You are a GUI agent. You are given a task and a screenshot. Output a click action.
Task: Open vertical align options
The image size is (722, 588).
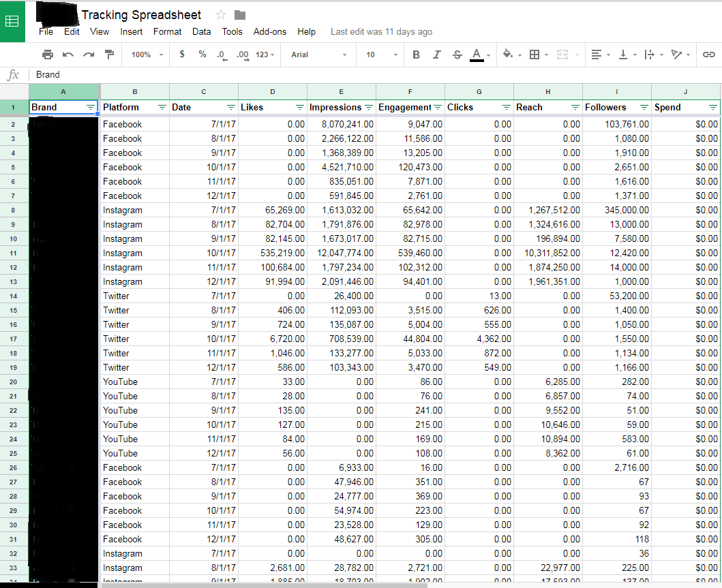click(x=623, y=55)
